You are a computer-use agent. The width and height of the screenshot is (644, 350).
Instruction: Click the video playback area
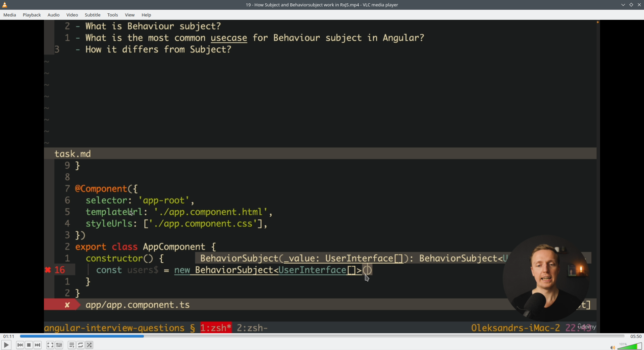[x=322, y=176]
